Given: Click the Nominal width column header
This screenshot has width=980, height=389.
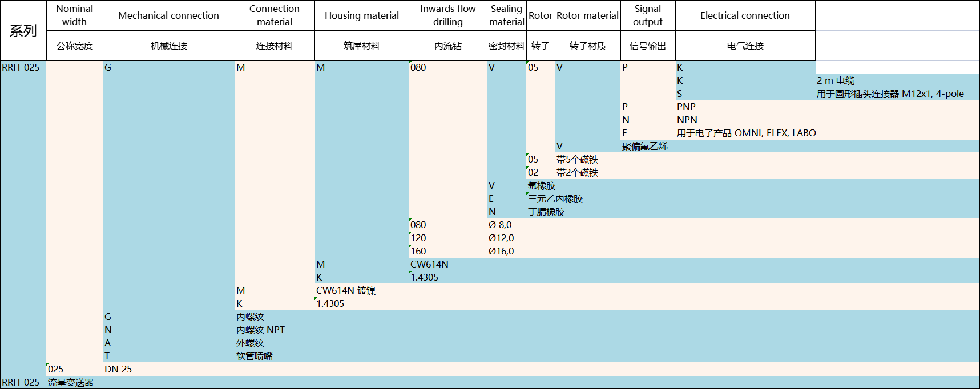Looking at the screenshot, I should coord(74,15).
